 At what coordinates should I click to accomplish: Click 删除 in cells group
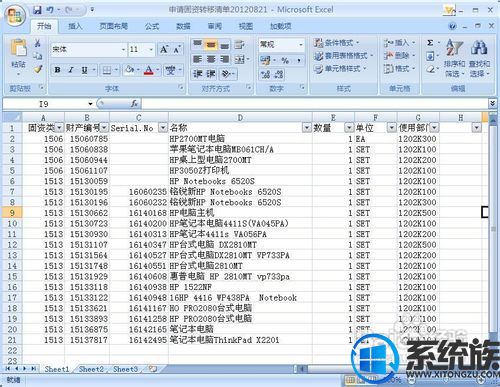pos(399,56)
